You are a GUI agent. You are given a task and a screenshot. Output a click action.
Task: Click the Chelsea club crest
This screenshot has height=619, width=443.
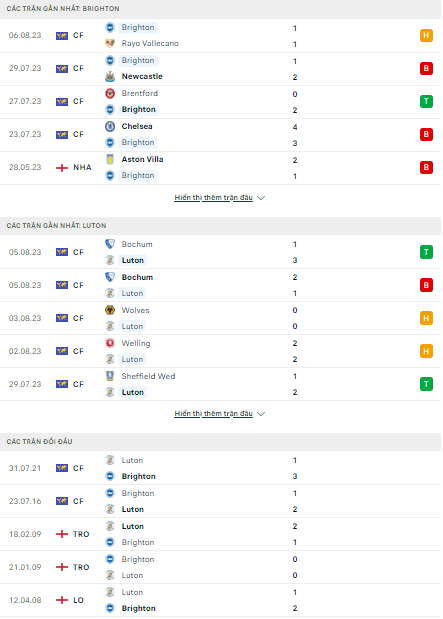[110, 126]
